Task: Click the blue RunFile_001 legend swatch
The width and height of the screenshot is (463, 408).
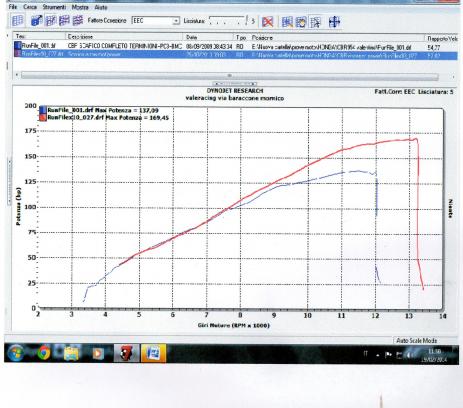Action: click(43, 110)
